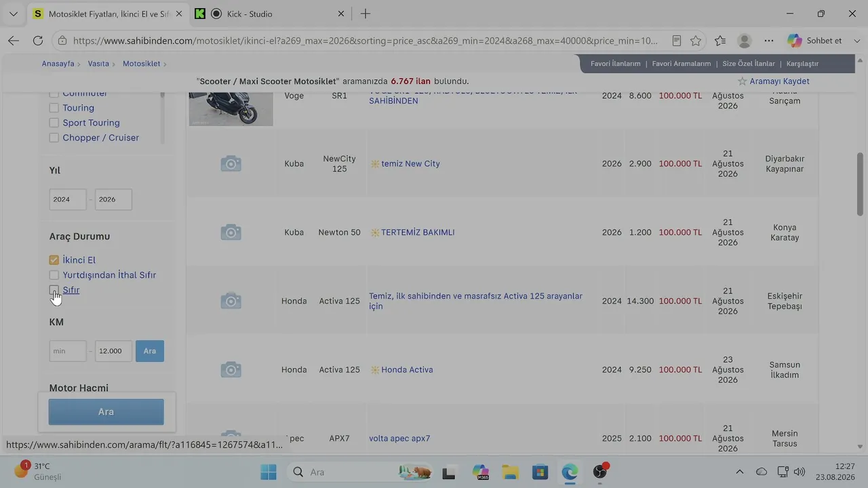Click camera placeholder for Honda Activa 9.250
868x488 pixels.
[231, 369]
